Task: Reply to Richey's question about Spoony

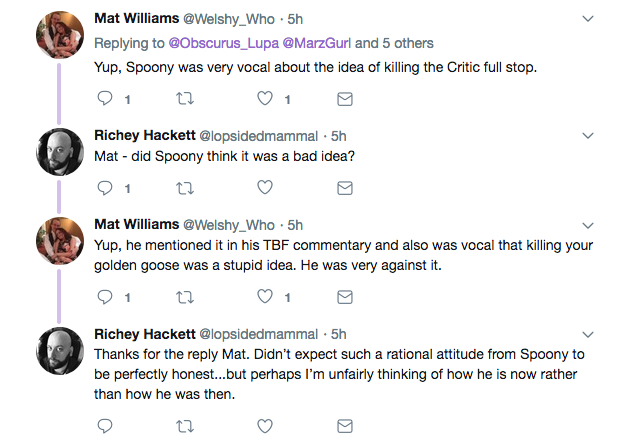Action: tap(105, 187)
